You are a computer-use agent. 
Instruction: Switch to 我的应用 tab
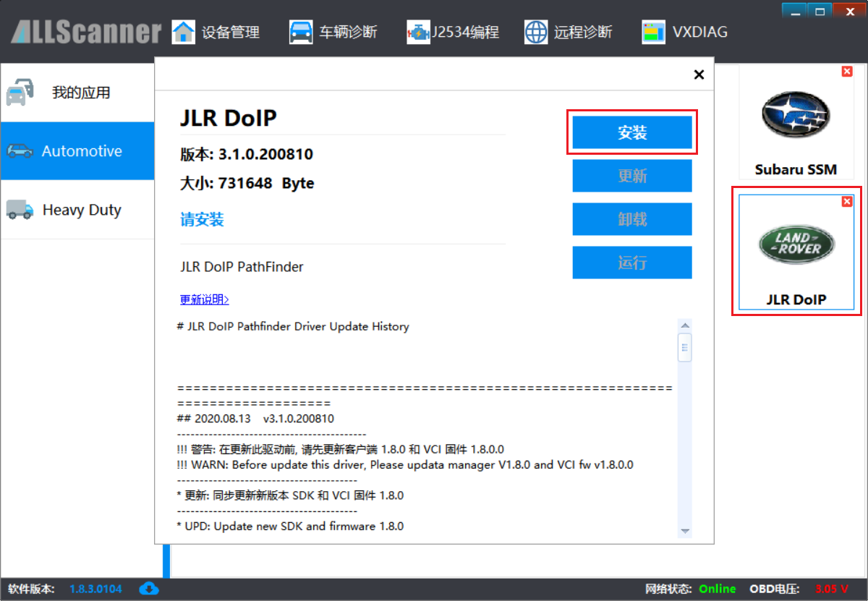(77, 93)
